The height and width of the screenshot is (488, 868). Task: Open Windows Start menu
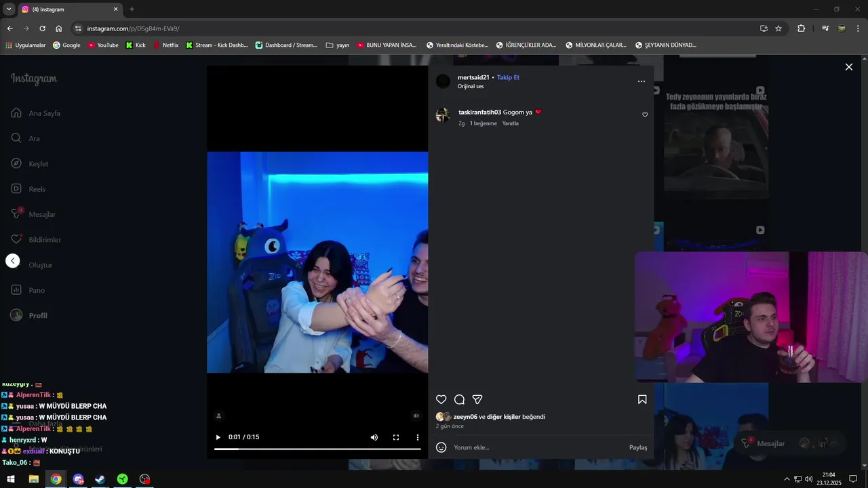click(x=11, y=479)
